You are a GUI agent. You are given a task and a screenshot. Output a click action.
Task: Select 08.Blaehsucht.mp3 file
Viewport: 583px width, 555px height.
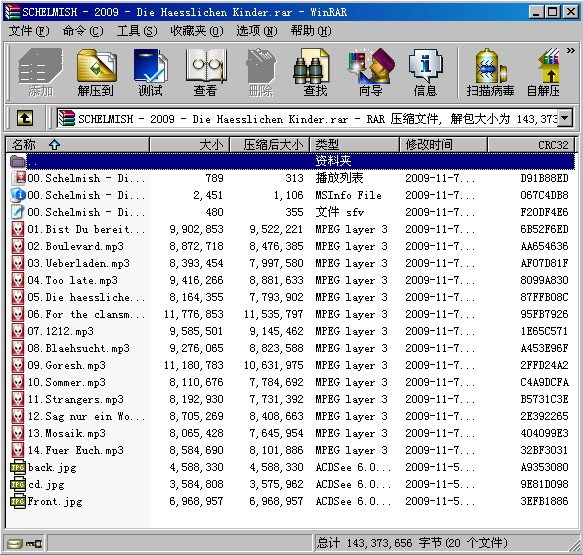78,348
